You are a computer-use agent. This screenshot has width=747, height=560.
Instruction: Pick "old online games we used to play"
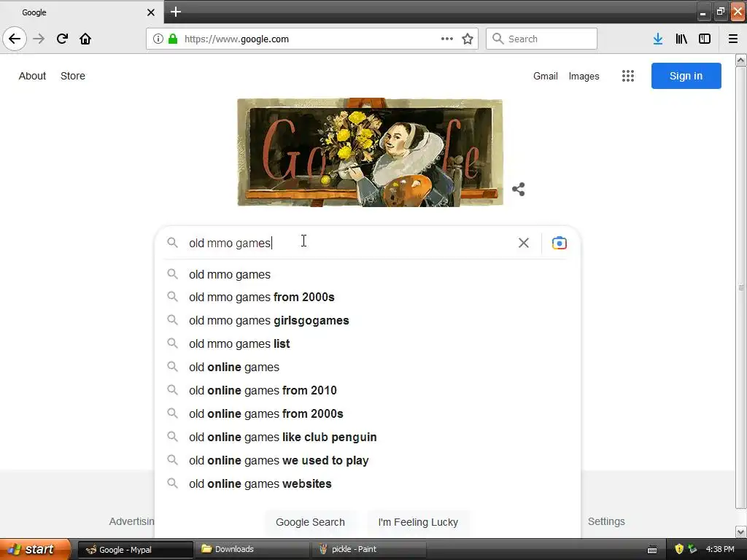368,461
